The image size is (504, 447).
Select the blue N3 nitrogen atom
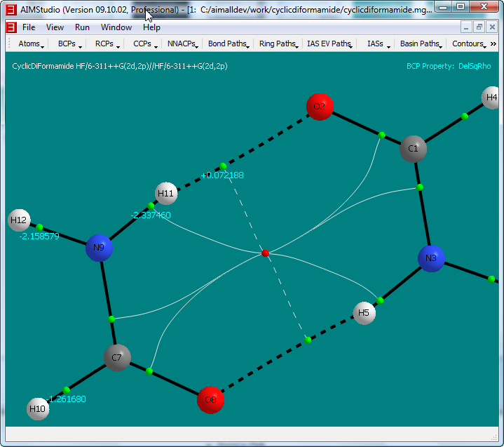(430, 258)
